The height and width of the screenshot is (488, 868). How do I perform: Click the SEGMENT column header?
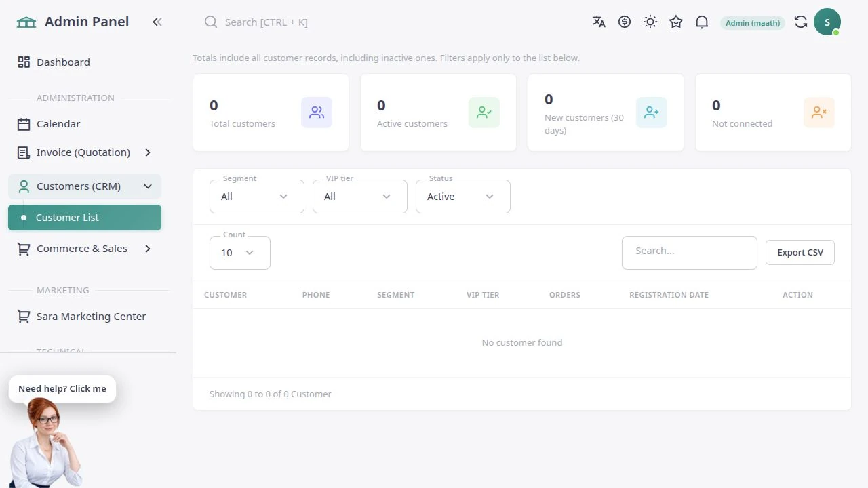point(396,295)
